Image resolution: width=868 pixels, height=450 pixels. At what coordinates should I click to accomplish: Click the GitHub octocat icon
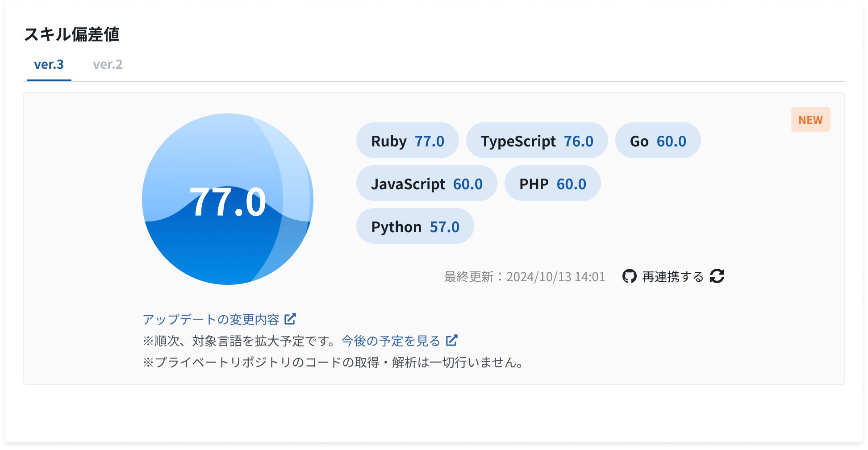(629, 276)
